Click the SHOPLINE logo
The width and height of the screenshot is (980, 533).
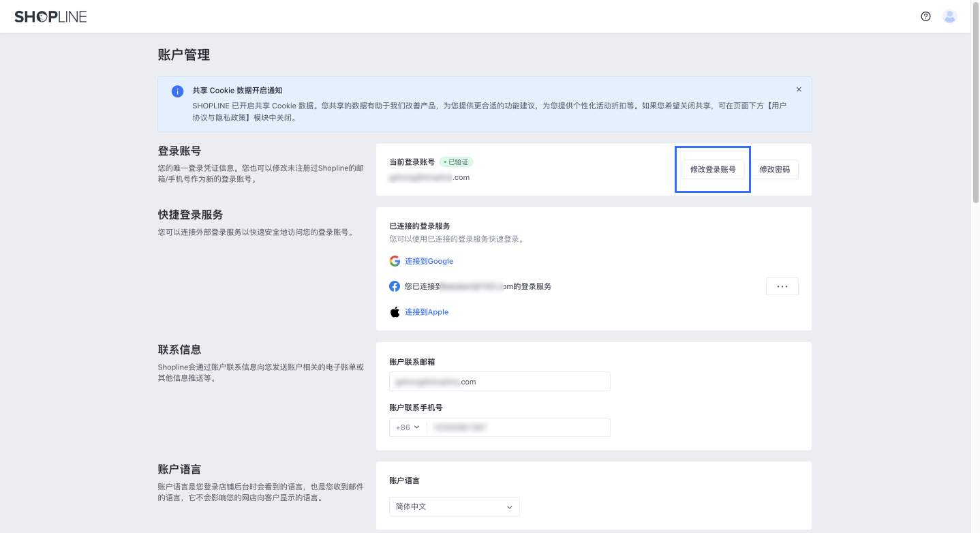pyautogui.click(x=51, y=16)
